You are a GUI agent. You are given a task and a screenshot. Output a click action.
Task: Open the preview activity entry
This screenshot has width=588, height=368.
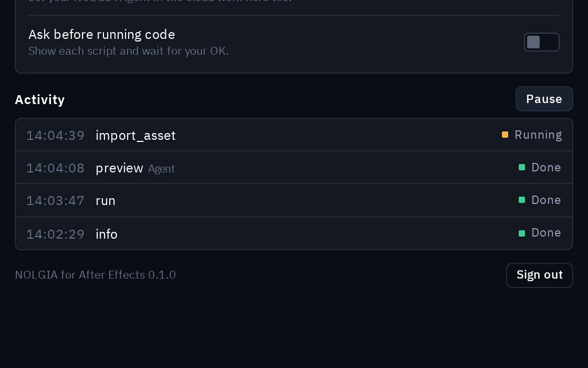click(x=294, y=168)
